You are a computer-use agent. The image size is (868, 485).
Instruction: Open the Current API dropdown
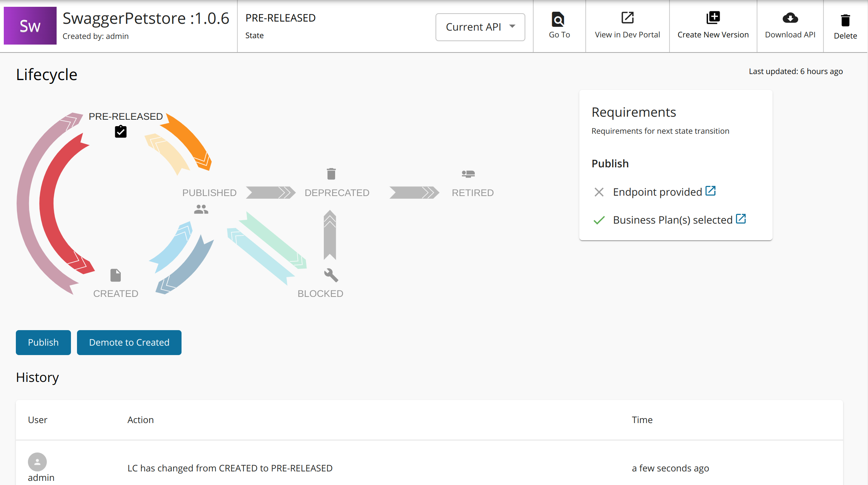[x=480, y=27]
